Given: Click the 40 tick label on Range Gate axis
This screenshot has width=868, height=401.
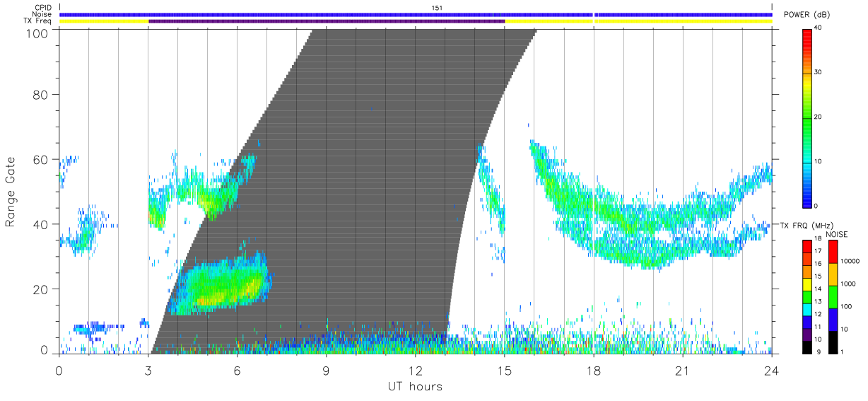Looking at the screenshot, I should click(41, 224).
